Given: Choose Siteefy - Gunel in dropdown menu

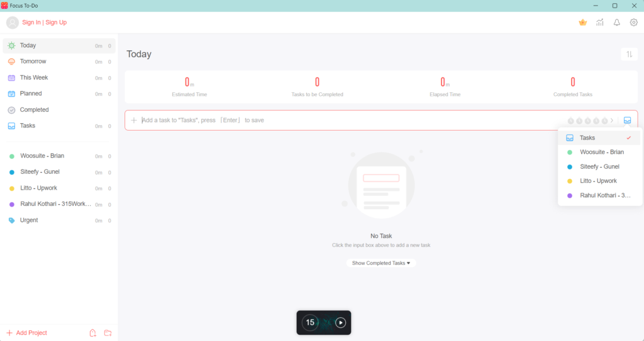Looking at the screenshot, I should click(x=599, y=166).
